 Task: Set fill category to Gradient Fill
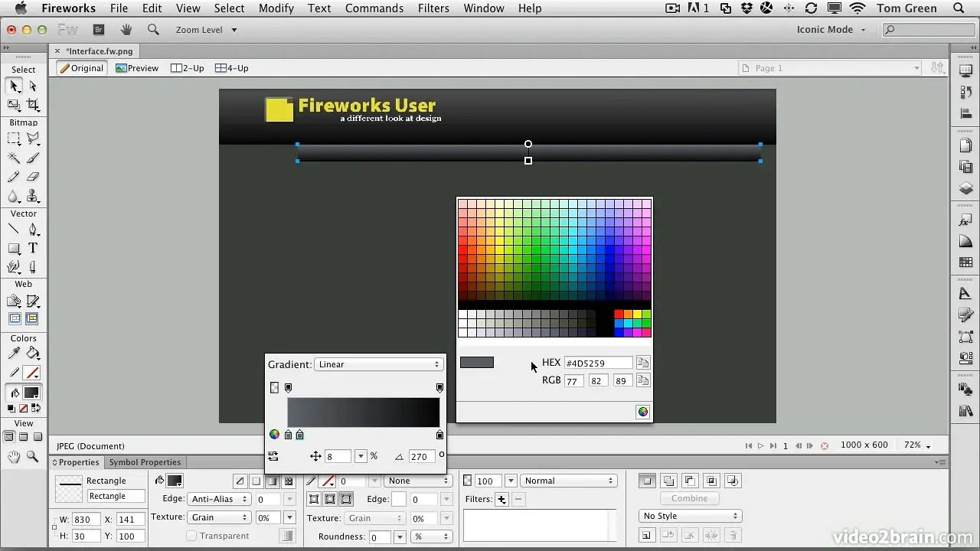(x=273, y=481)
